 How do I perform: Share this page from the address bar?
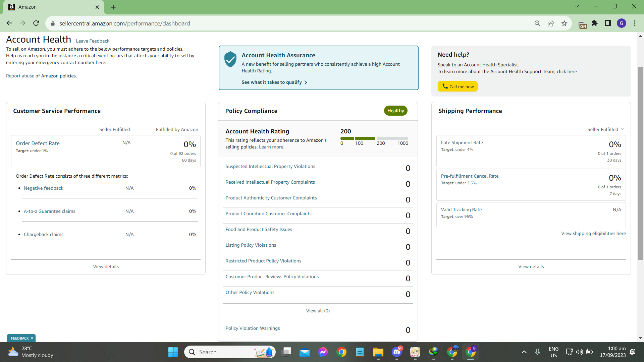(x=551, y=23)
